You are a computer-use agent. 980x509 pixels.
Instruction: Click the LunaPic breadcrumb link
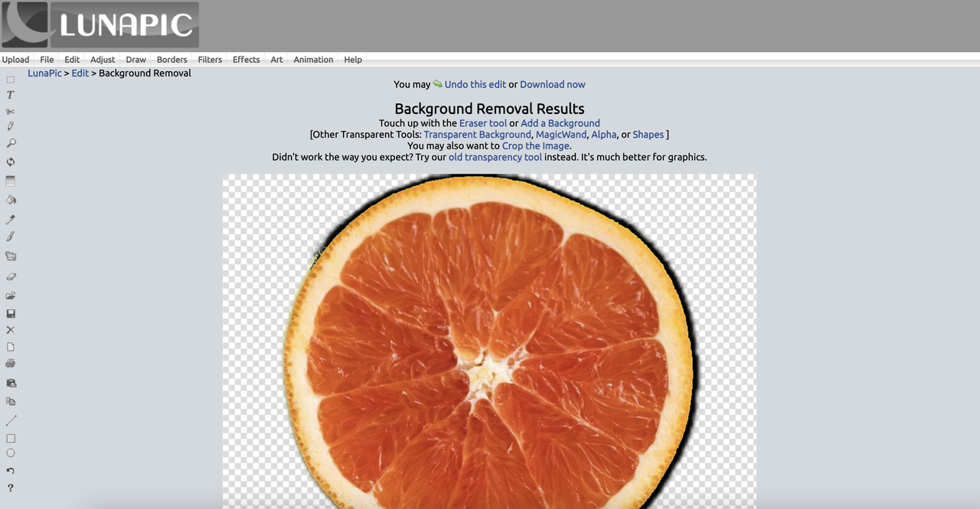[44, 73]
